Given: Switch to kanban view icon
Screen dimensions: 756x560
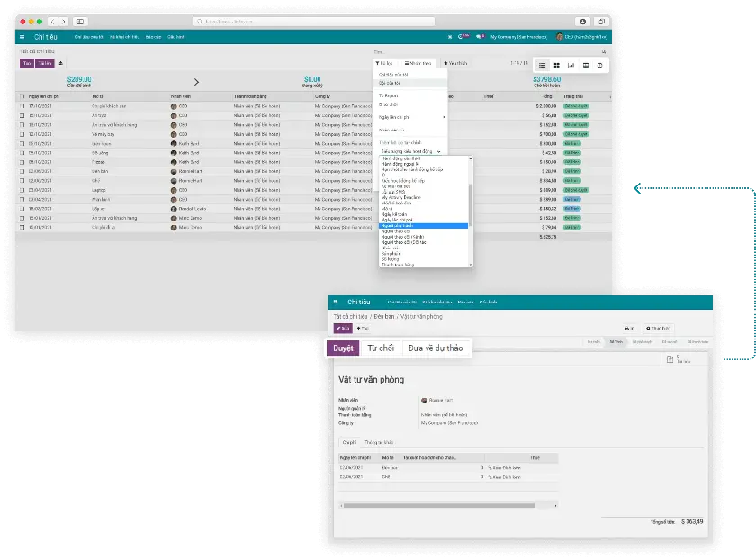Looking at the screenshot, I should [556, 66].
